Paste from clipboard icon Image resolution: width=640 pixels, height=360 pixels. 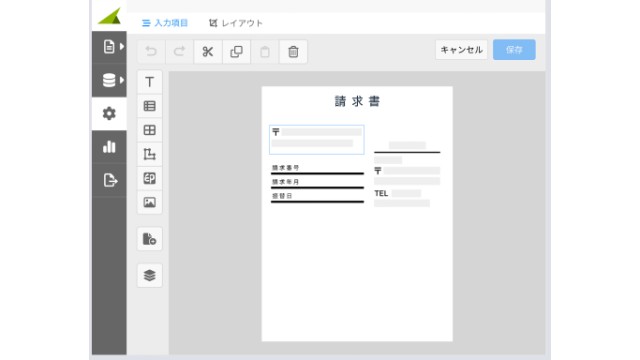pos(265,51)
